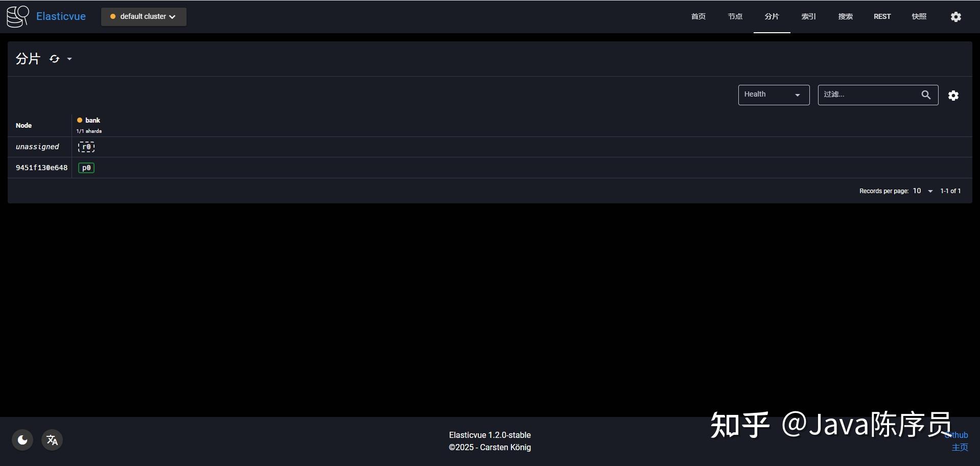Switch to the 节点 nav item
This screenshot has width=980, height=466.
pyautogui.click(x=735, y=16)
